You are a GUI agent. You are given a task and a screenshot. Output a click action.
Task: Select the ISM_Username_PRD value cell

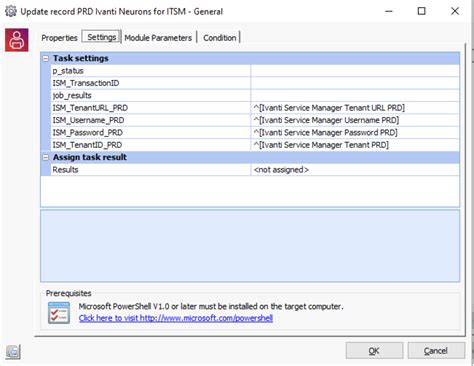coord(355,120)
